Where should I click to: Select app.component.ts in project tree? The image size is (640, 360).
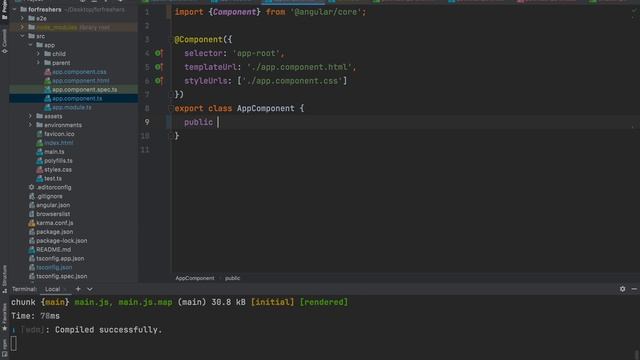pos(77,98)
